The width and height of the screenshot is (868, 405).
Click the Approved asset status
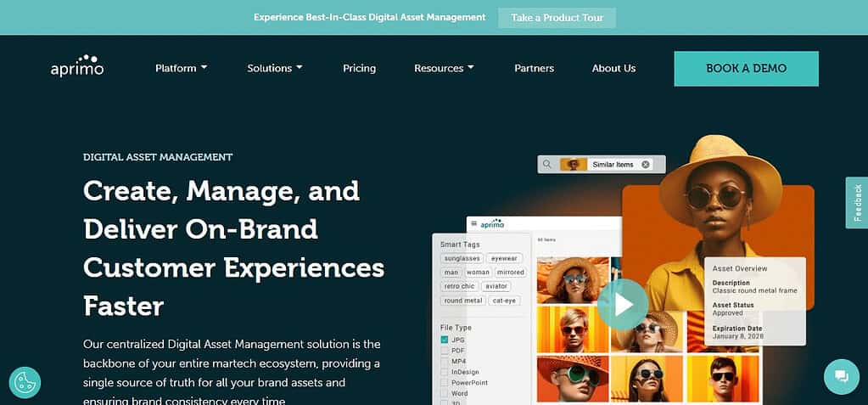pyautogui.click(x=727, y=313)
